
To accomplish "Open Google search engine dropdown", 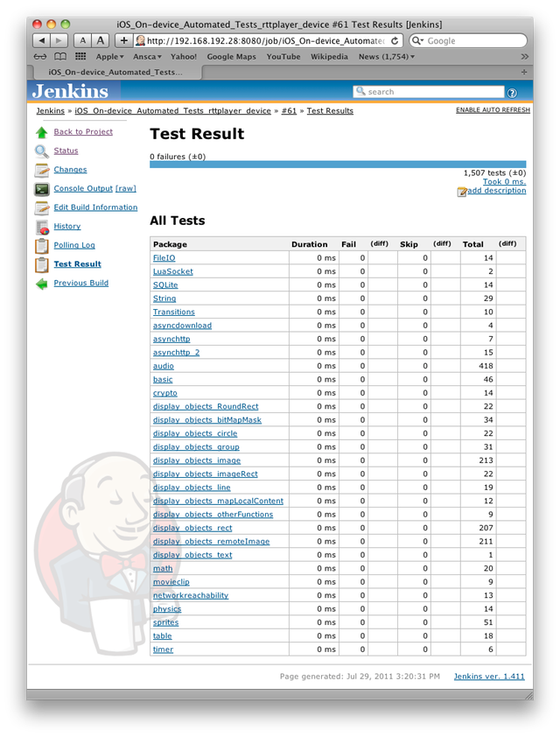I will [x=417, y=41].
